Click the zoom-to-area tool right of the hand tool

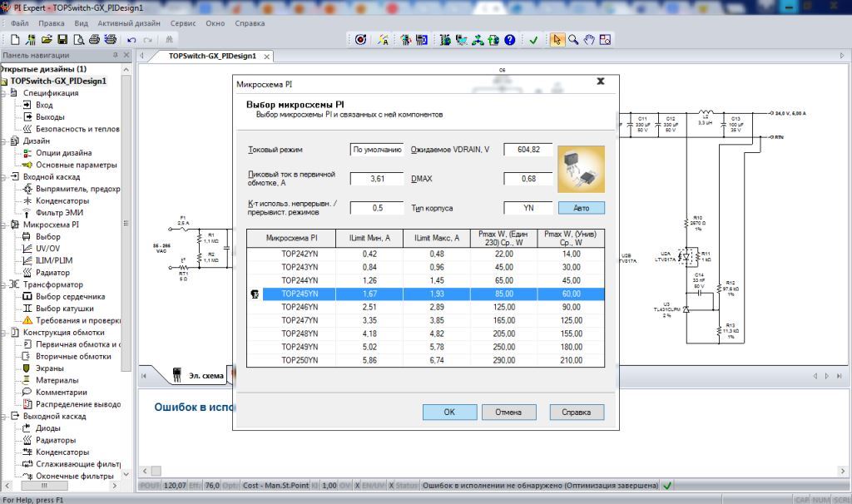[x=605, y=40]
